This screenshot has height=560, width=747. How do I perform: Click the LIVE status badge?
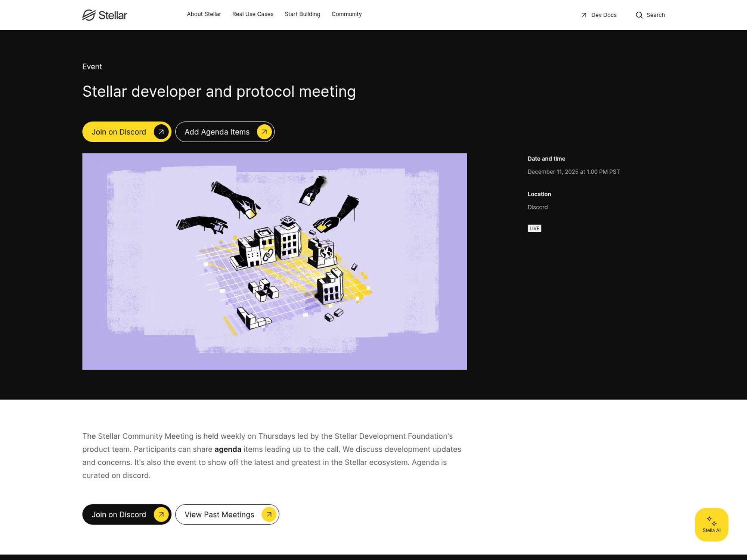point(534,228)
